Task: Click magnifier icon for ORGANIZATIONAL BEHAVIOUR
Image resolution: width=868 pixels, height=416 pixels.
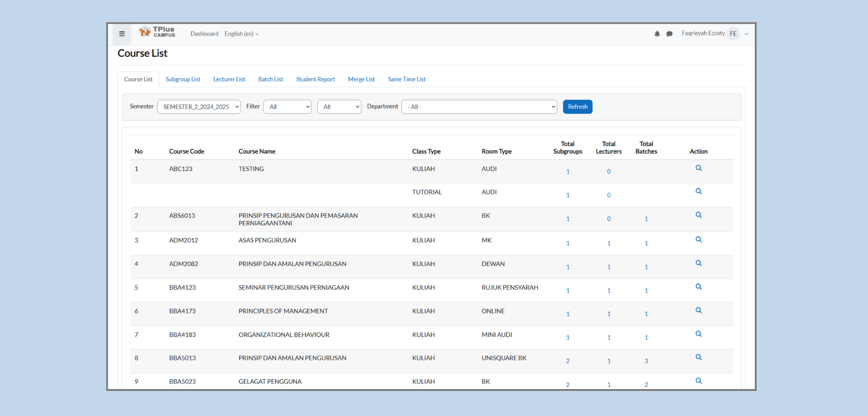Action: pos(699,334)
